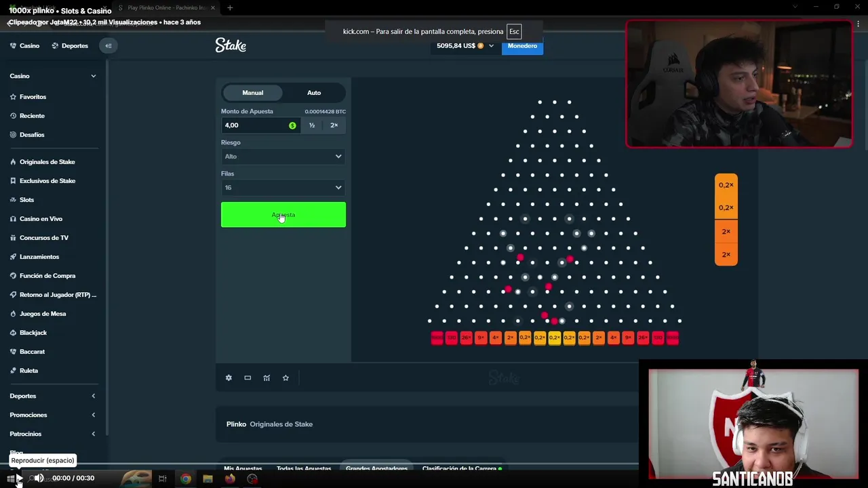The height and width of the screenshot is (488, 868).
Task: Open Firefox in the taskbar
Action: tap(230, 479)
